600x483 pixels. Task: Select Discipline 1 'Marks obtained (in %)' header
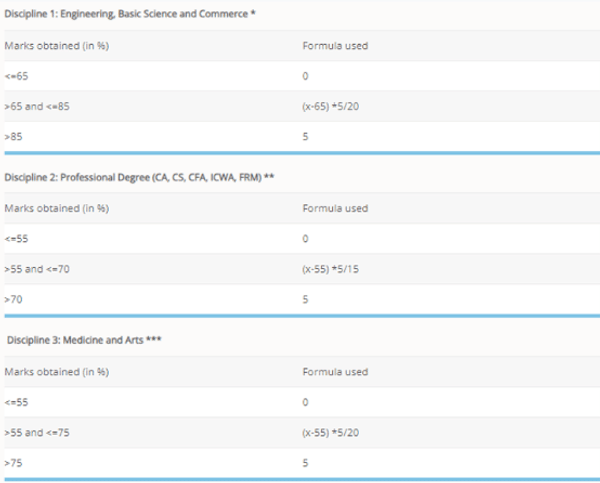click(x=46, y=46)
